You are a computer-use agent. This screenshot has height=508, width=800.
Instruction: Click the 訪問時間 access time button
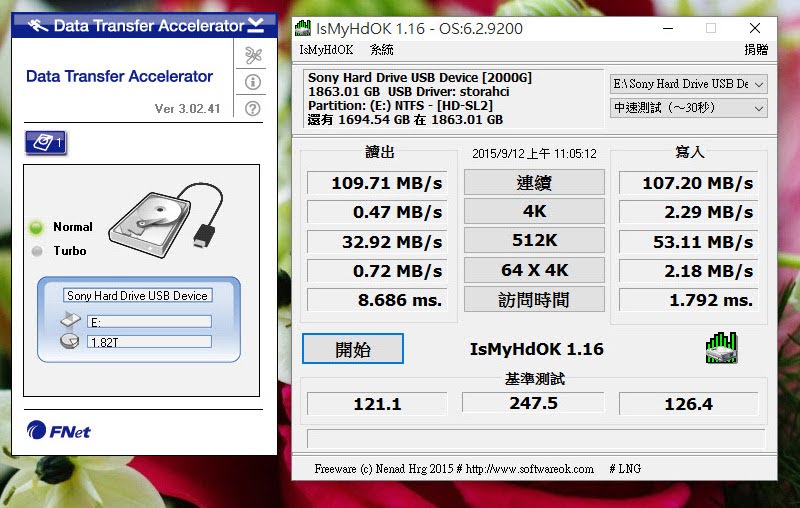coord(534,299)
